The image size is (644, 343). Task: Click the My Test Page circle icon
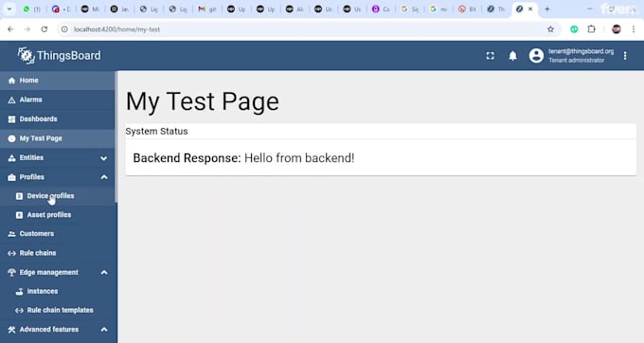pyautogui.click(x=11, y=138)
